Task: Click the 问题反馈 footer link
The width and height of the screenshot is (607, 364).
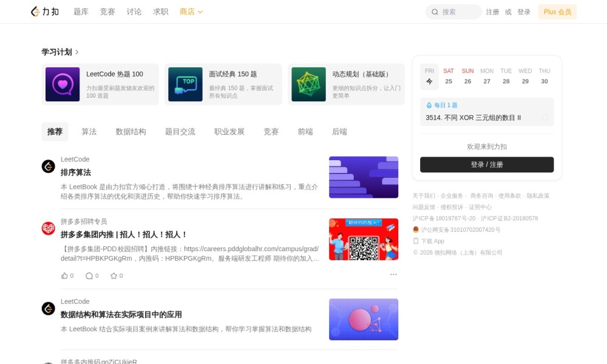Action: (424, 207)
